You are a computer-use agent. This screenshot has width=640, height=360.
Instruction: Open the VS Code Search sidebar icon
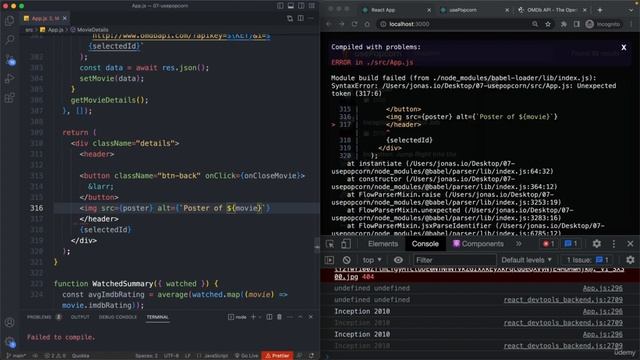(x=9, y=40)
